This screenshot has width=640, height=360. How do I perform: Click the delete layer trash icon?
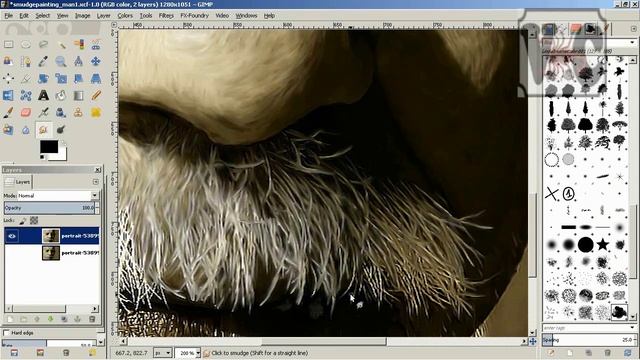(92, 319)
